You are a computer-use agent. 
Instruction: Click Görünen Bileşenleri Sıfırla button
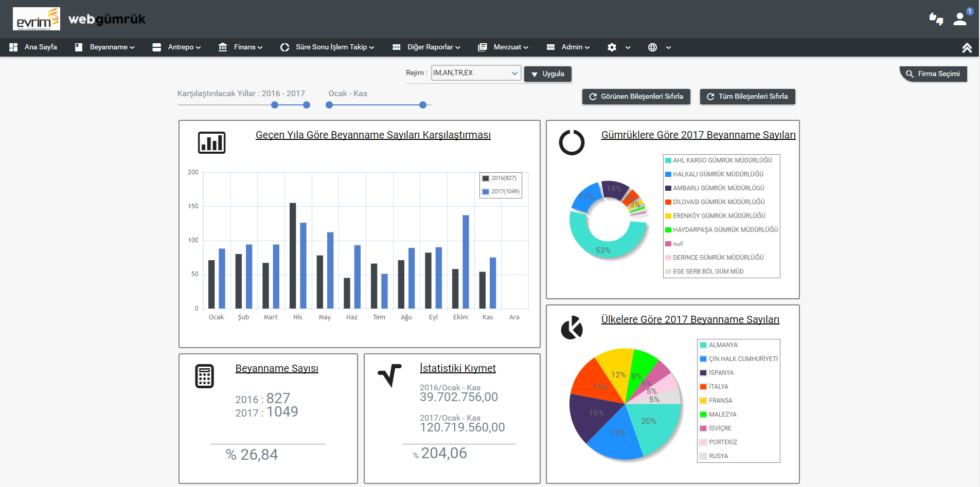click(x=636, y=97)
